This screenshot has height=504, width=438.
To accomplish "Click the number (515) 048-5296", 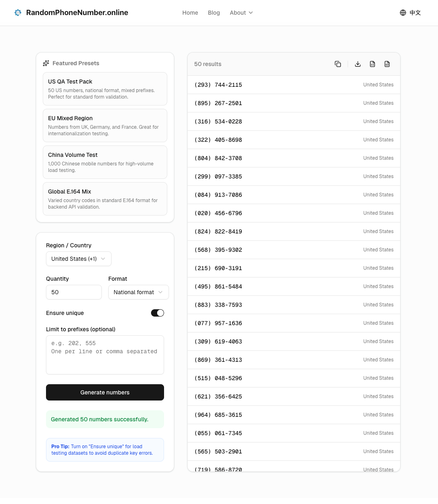I will pyautogui.click(x=218, y=378).
